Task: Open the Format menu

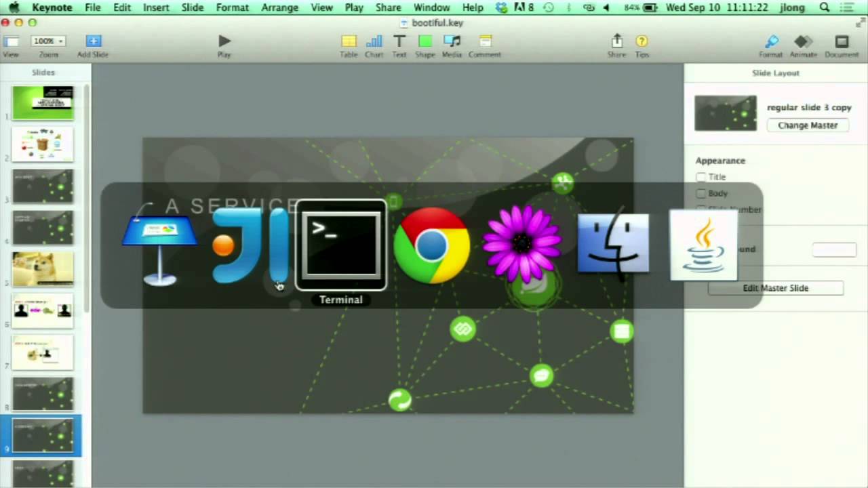Action: point(233,7)
